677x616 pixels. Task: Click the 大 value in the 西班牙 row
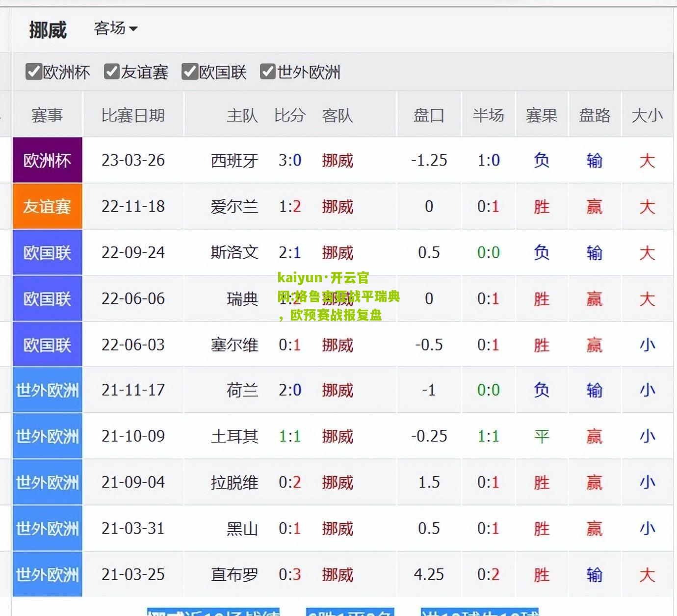[x=647, y=160]
